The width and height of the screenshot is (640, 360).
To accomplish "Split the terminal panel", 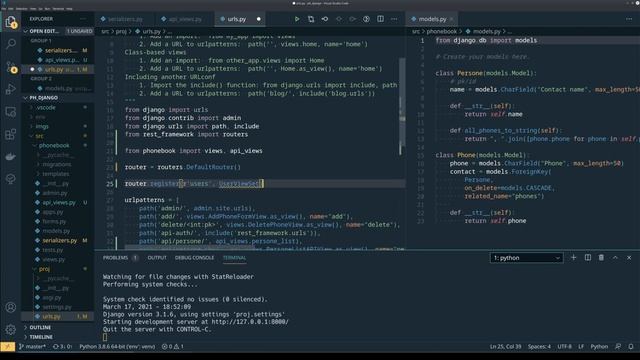I will coord(588,258).
